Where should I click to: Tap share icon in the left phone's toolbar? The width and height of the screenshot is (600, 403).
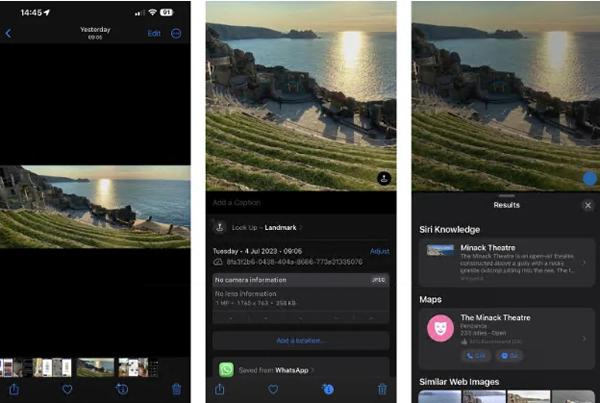13,389
